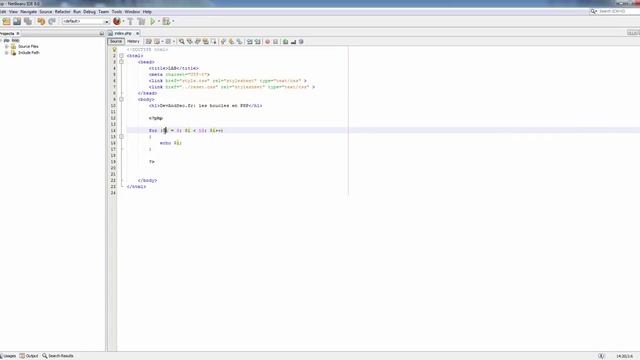
Task: Click the Undo icon in main toolbar
Action: pos(41,21)
